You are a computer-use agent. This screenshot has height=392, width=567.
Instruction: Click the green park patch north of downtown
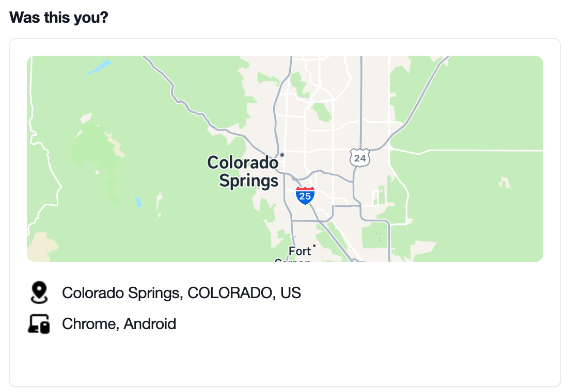pyautogui.click(x=321, y=112)
